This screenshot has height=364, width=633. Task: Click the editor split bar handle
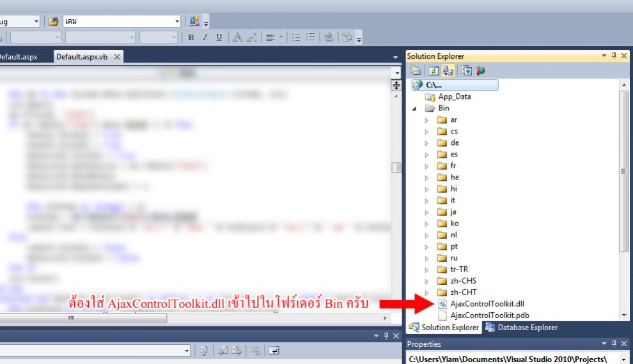396,85
